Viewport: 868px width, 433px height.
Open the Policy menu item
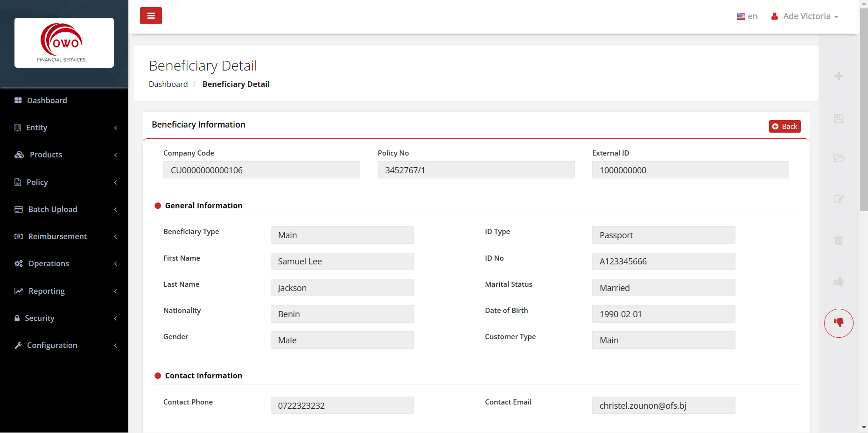click(64, 182)
